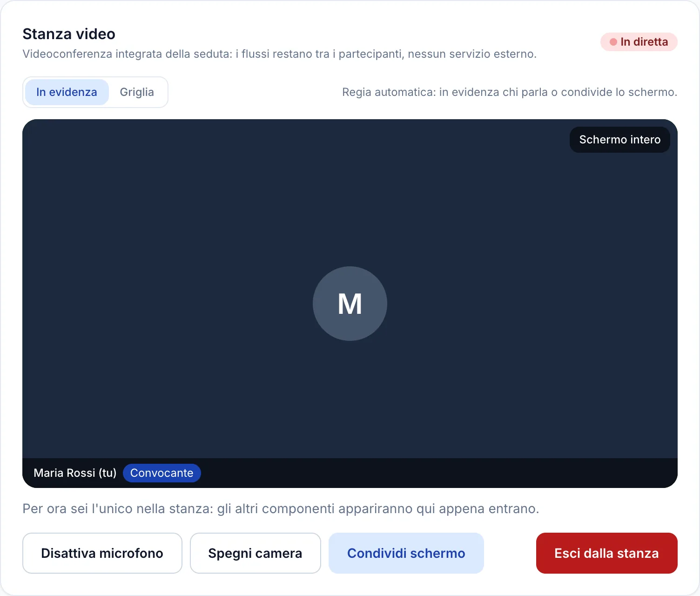Click the Regia automatica hint text

[510, 92]
